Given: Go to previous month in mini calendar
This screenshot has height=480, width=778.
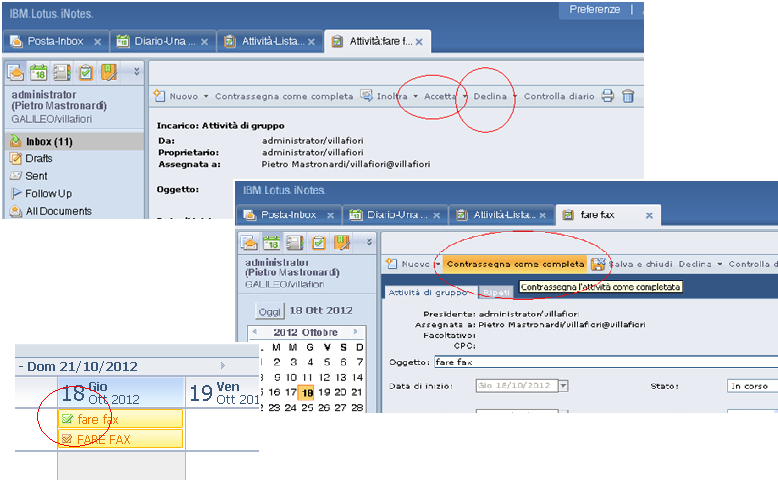Looking at the screenshot, I should tap(255, 331).
